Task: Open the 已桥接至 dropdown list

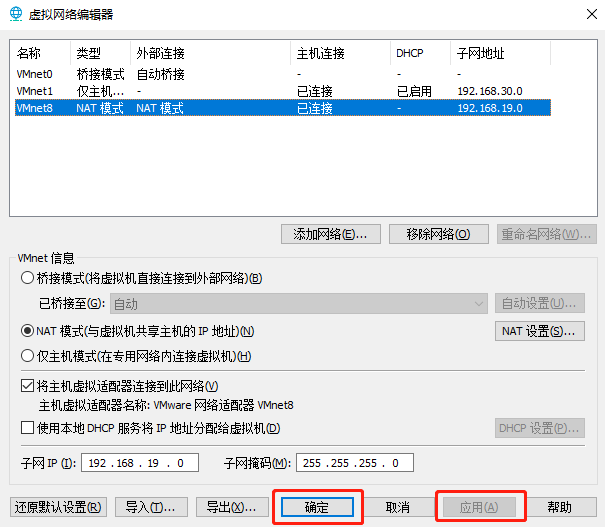Action: click(x=298, y=304)
